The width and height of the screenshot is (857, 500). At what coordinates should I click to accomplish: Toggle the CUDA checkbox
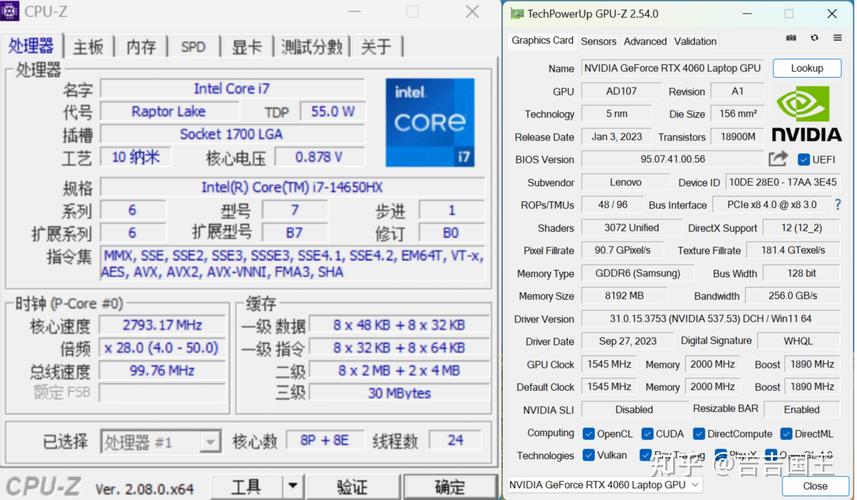click(647, 434)
